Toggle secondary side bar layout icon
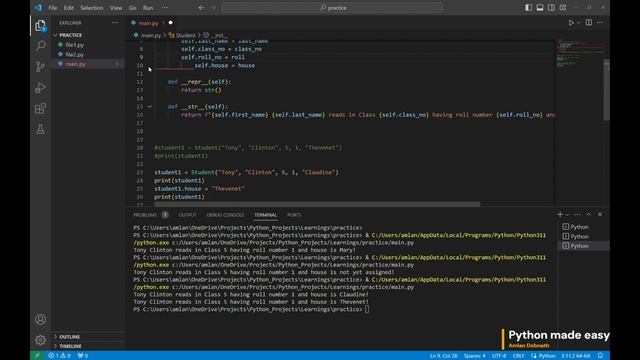This screenshot has height=360, width=640. click(x=551, y=7)
